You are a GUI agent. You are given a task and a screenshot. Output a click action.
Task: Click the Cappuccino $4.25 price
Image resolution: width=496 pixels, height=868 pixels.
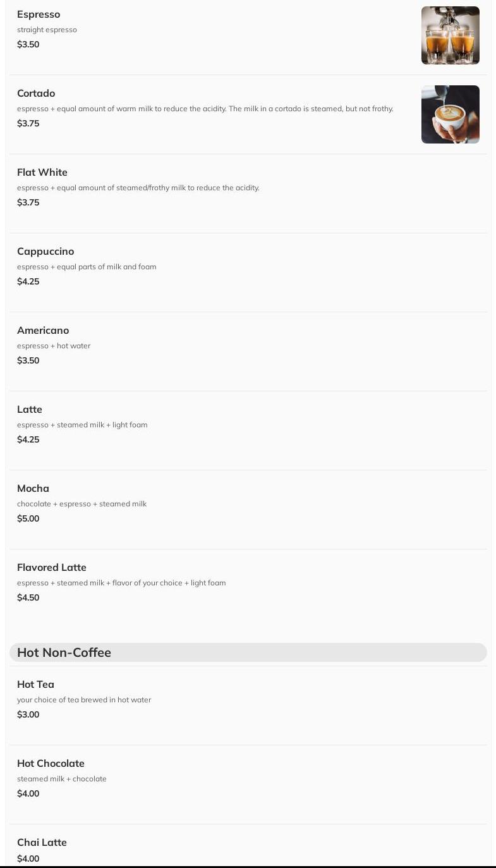tap(28, 282)
